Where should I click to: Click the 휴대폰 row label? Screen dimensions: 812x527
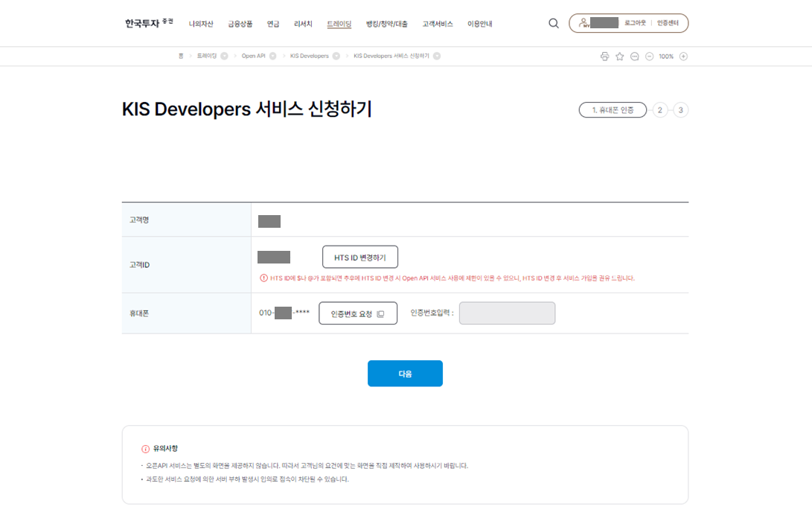point(139,313)
